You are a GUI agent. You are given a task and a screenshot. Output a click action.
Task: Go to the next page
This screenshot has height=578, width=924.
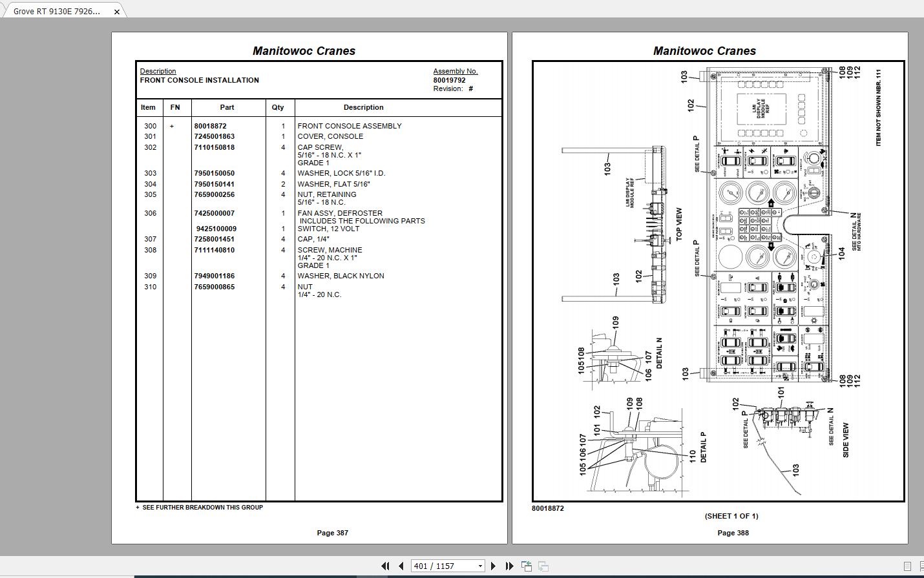click(x=493, y=566)
